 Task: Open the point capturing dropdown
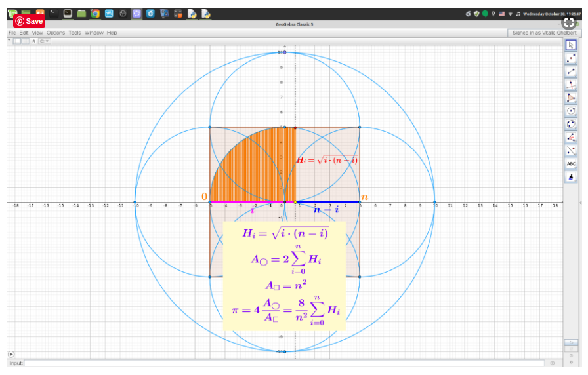[44, 41]
